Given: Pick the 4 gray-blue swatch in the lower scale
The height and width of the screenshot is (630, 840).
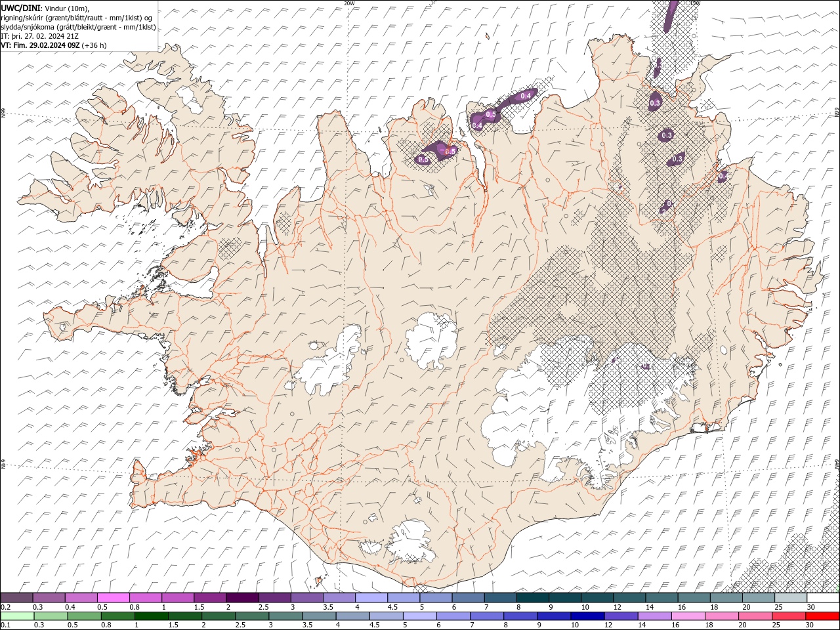Looking at the screenshot, I should click(x=353, y=616).
